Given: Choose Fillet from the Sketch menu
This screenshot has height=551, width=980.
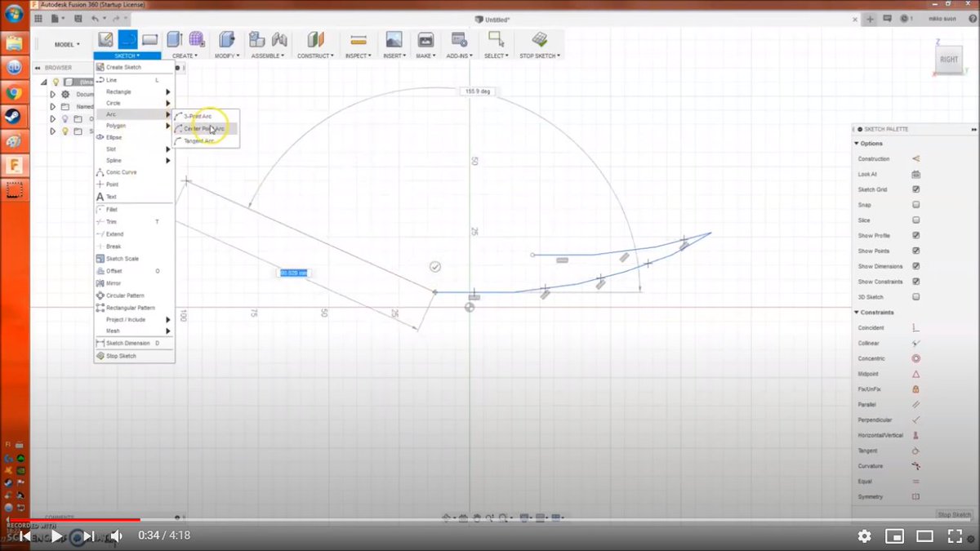Looking at the screenshot, I should (134, 210).
